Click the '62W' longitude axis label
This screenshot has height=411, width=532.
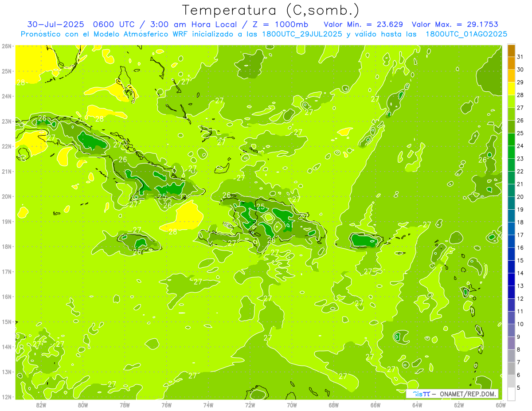click(459, 405)
